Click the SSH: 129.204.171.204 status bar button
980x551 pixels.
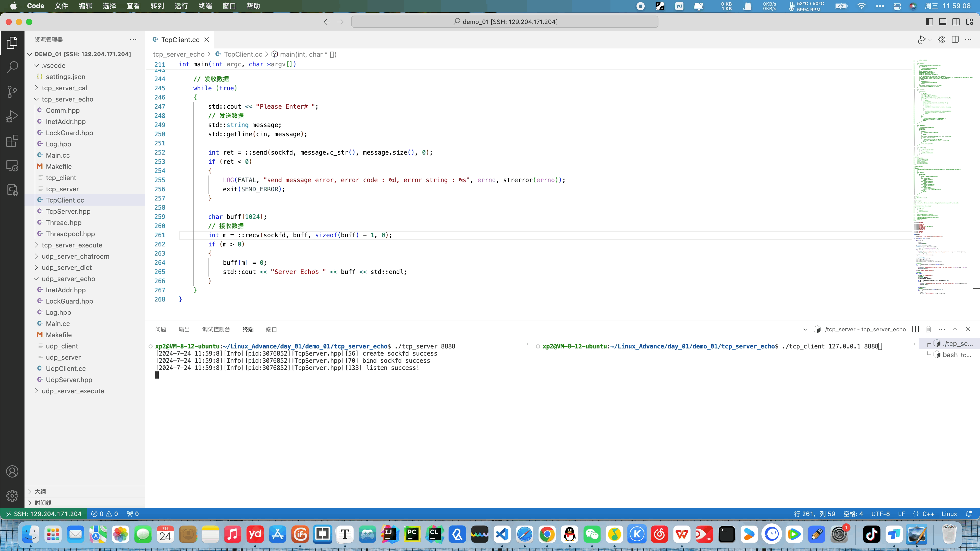pyautogui.click(x=43, y=514)
